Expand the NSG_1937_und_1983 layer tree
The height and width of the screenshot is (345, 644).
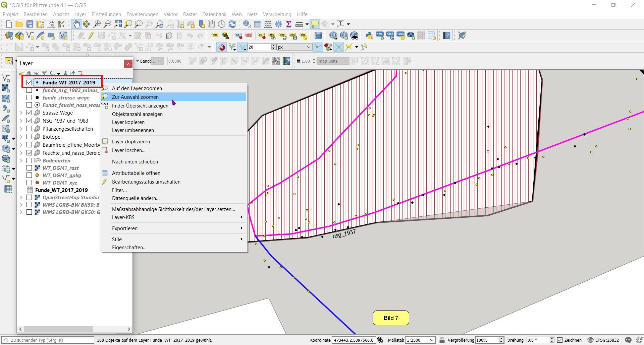tap(21, 121)
